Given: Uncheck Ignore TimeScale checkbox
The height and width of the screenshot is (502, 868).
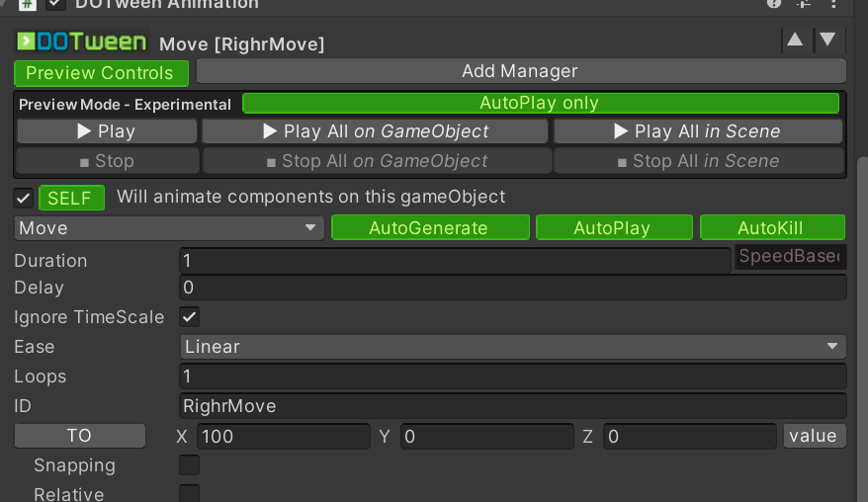Looking at the screenshot, I should click(x=190, y=317).
